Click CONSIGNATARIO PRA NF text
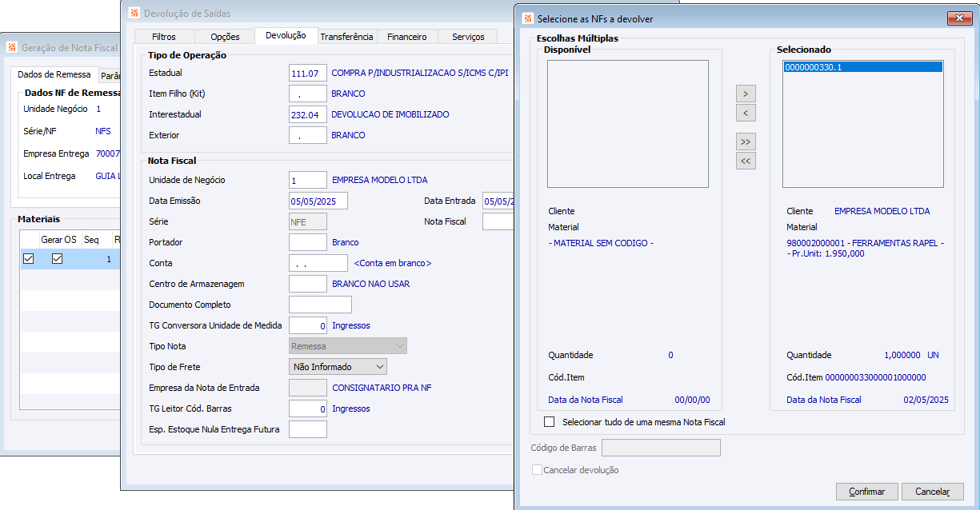 click(x=382, y=388)
